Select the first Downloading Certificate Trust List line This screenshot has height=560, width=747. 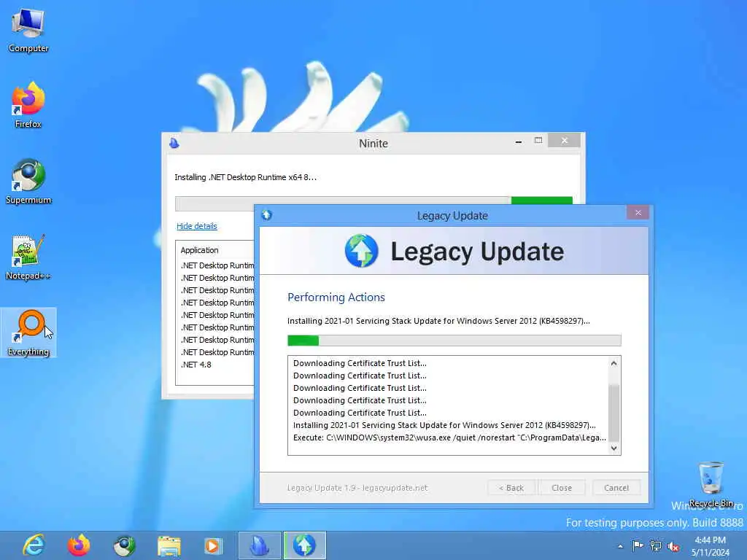pos(360,363)
